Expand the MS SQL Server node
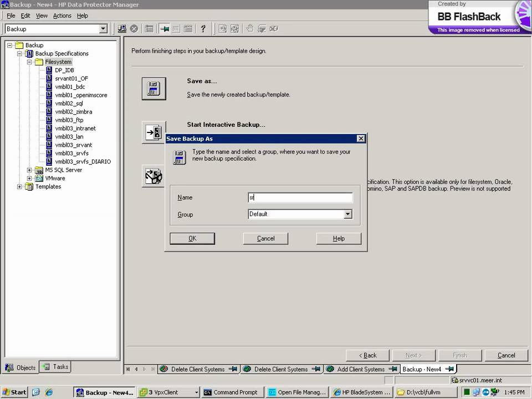 click(x=29, y=170)
